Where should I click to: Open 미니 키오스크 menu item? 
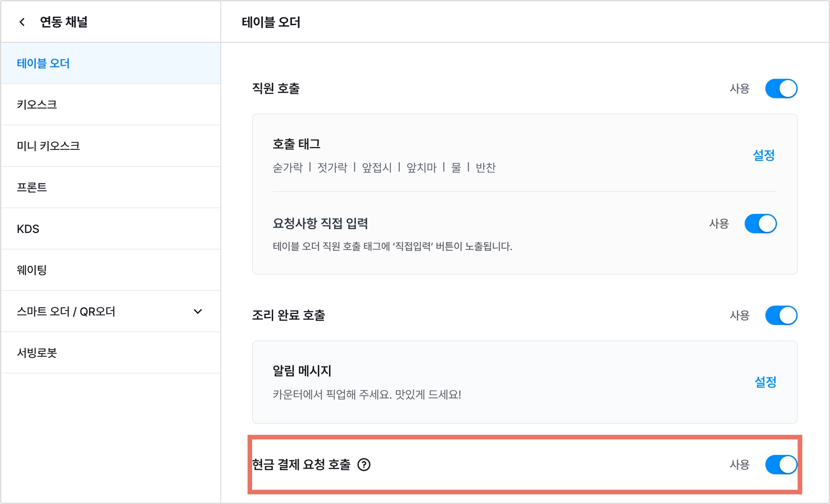[111, 146]
